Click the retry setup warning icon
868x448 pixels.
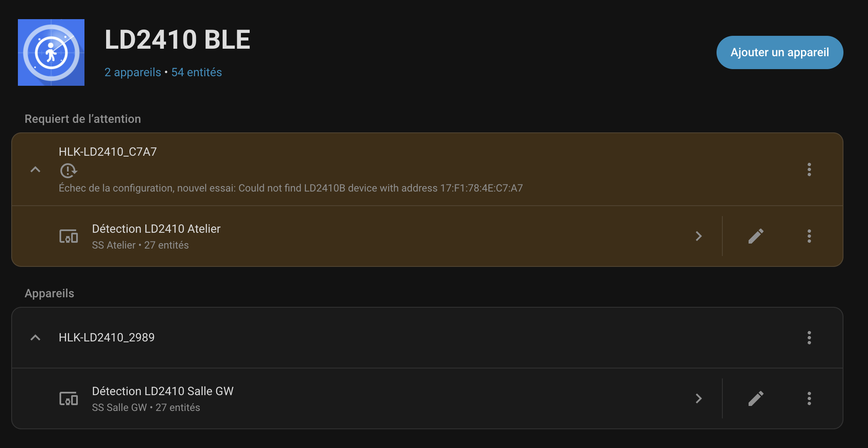tap(68, 171)
